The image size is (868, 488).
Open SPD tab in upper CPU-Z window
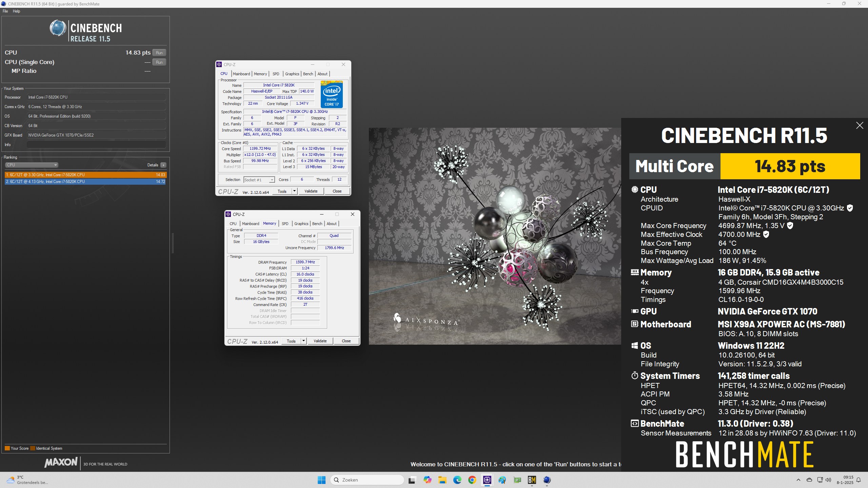[x=276, y=74]
